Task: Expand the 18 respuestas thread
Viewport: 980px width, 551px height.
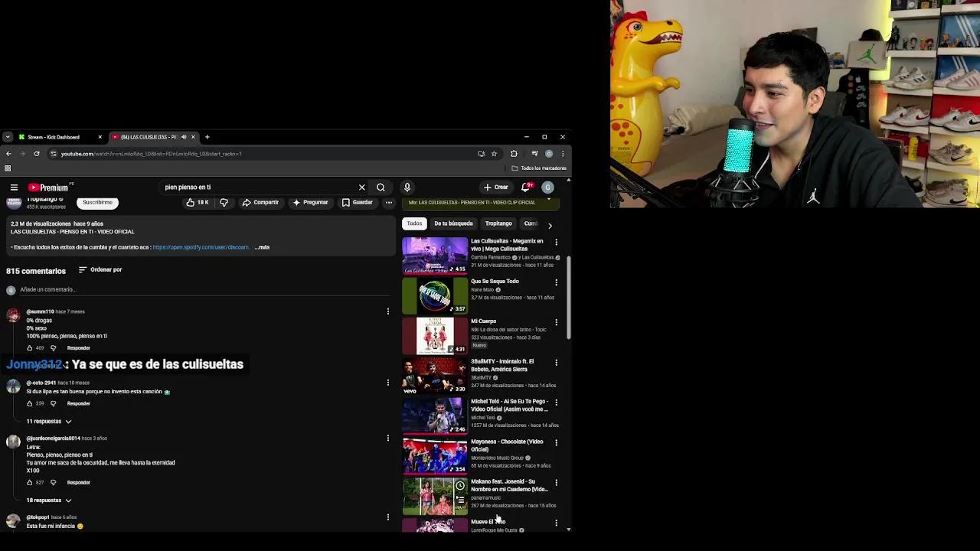Action: [x=49, y=500]
